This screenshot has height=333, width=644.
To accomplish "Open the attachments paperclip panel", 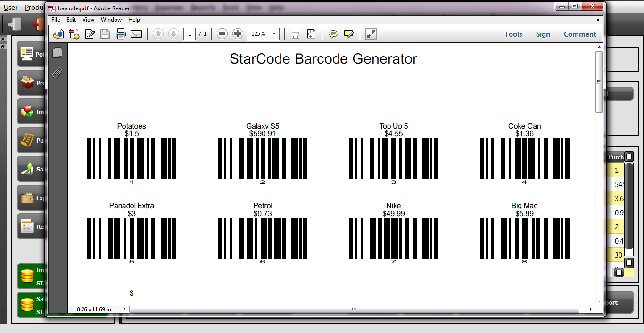I will (x=58, y=73).
